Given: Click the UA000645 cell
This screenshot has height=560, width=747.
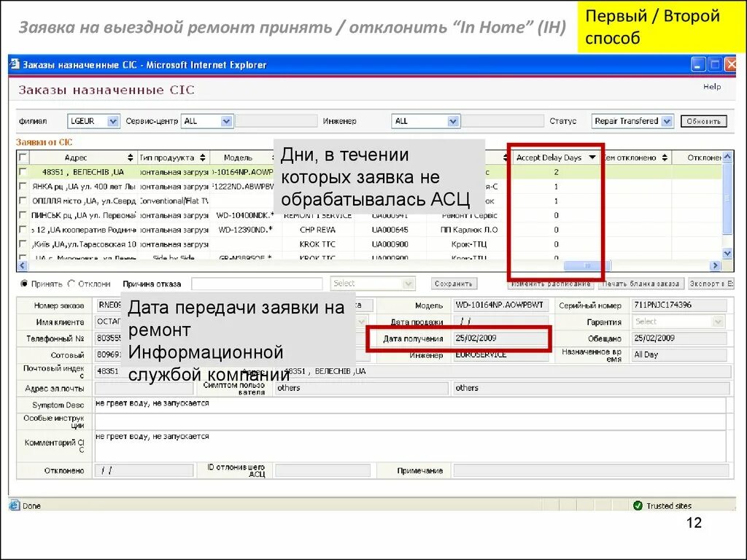Looking at the screenshot, I should tap(390, 230).
